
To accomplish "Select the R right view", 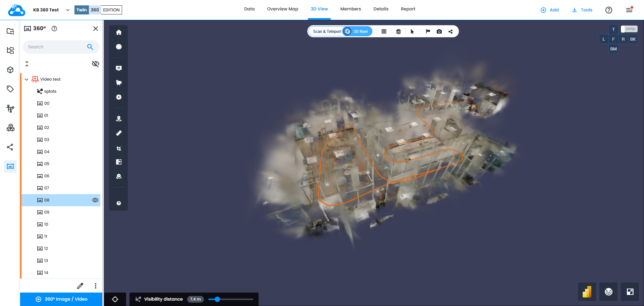I will (x=623, y=39).
